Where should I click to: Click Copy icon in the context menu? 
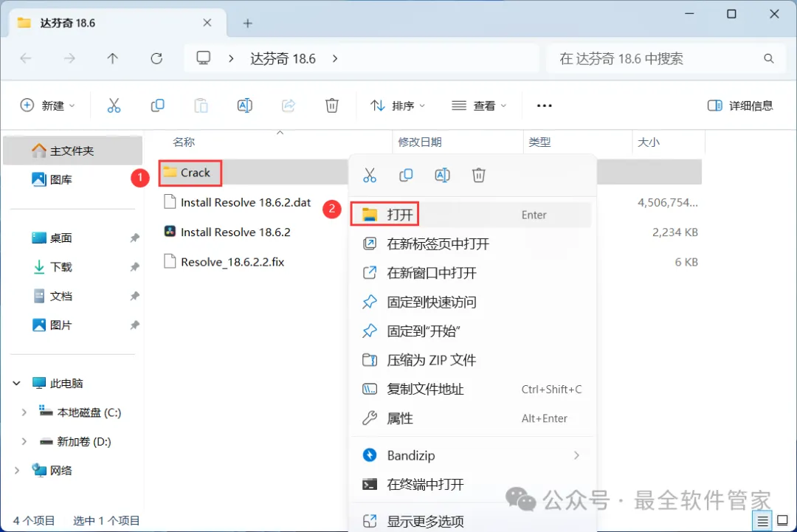(406, 176)
